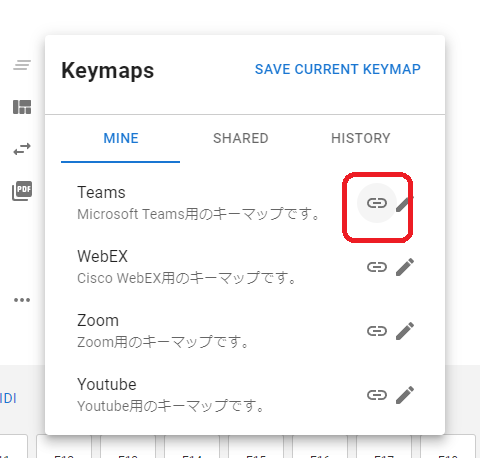Screen dimensions: 480x458
Task: Open the layout options icon in sidebar
Action: click(22, 107)
